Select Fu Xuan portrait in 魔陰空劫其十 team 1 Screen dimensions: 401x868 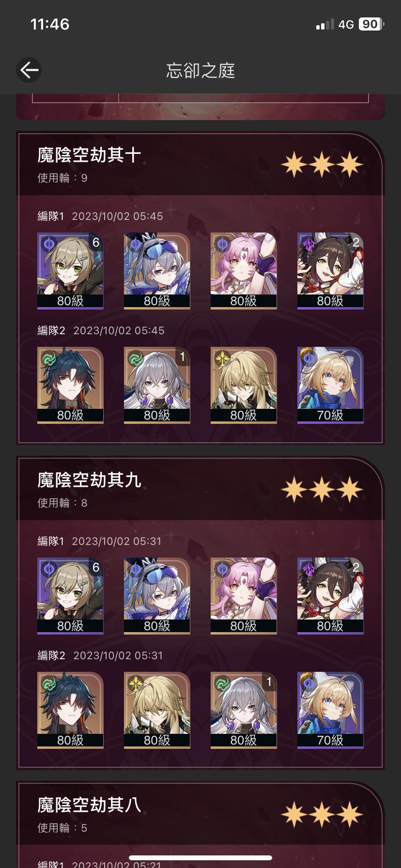pos(244,271)
